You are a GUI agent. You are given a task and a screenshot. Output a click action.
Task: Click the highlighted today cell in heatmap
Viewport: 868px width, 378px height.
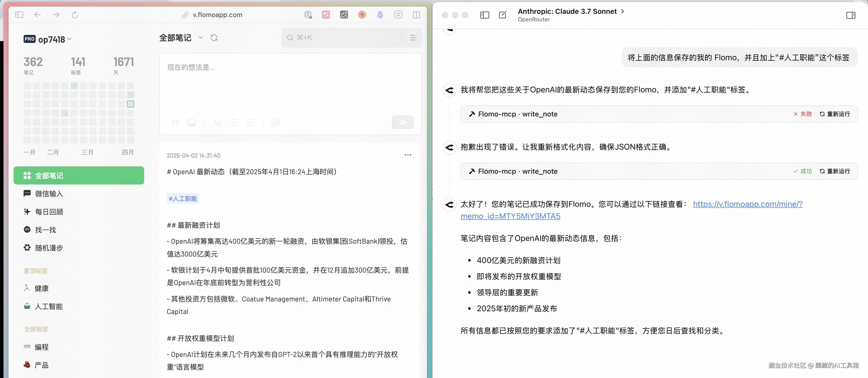click(130, 104)
